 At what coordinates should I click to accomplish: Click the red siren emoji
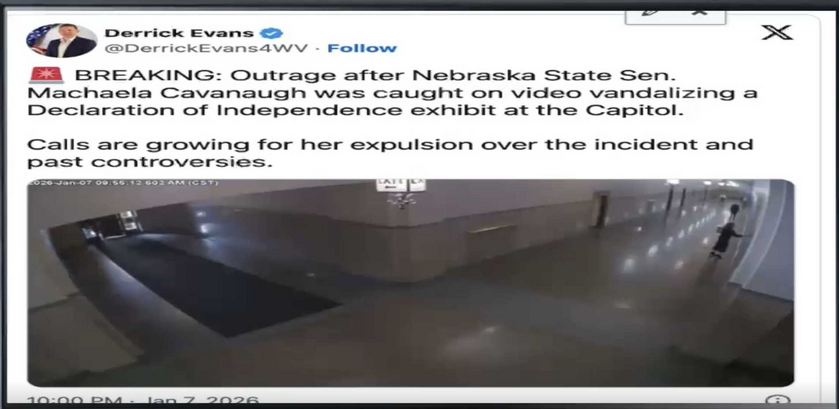click(x=47, y=75)
